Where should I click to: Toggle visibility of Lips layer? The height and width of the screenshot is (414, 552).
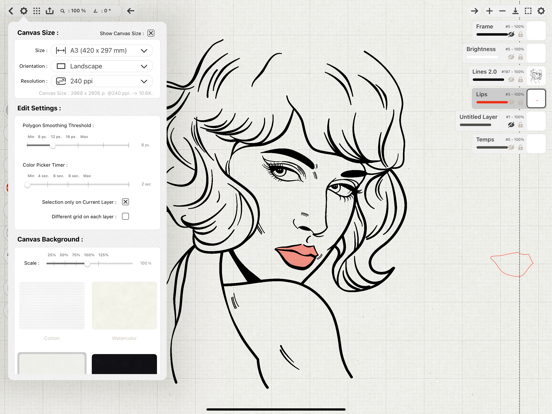tap(511, 102)
